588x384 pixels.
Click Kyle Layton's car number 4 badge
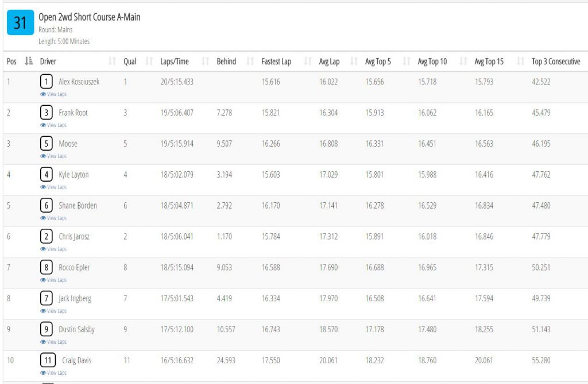click(46, 175)
